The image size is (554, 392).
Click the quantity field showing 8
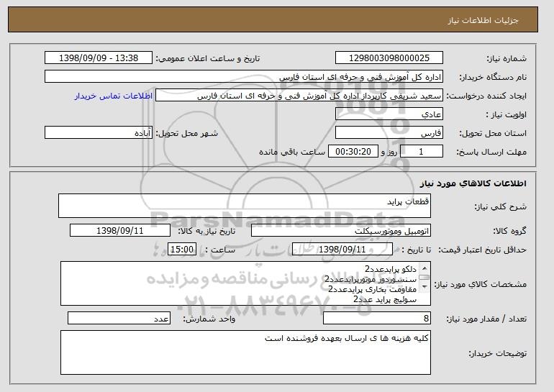(377, 318)
